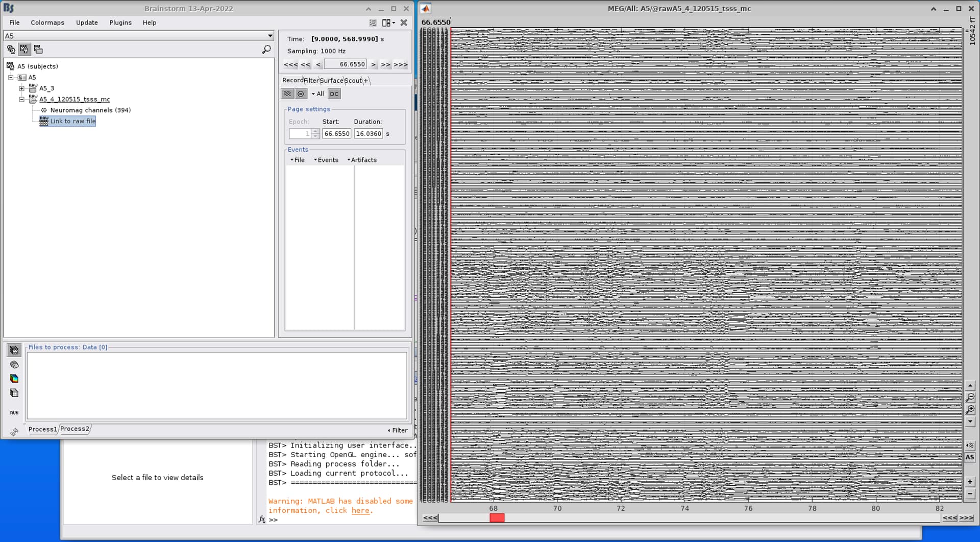Click the close all figures X icon
The height and width of the screenshot is (542, 980).
pos(404,23)
